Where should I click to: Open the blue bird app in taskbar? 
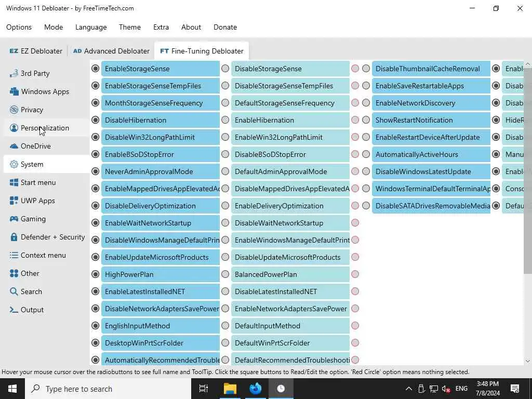point(255,389)
